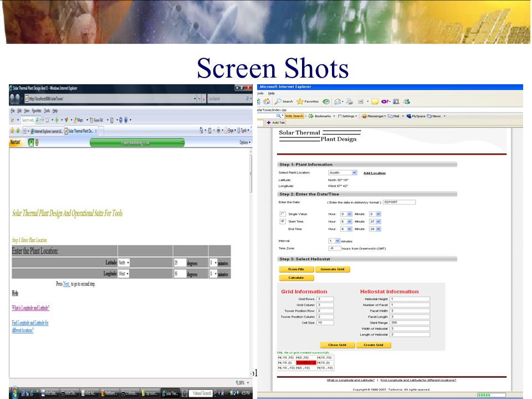Click the red tower cell in the grid

[x=306, y=362]
